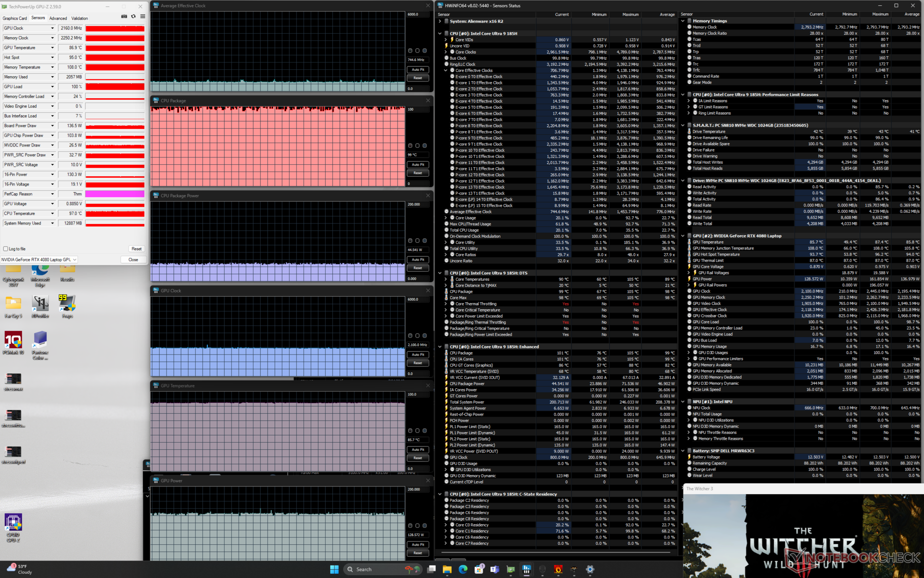The width and height of the screenshot is (924, 578).
Task: Open the GPU-Z hamburger menu icon
Action: click(x=142, y=16)
